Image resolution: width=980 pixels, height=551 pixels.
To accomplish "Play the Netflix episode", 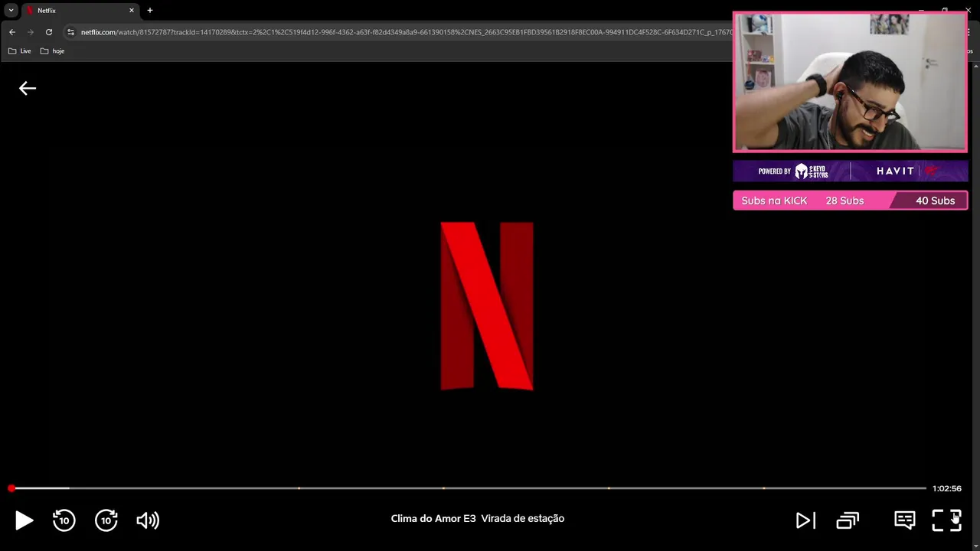I will coord(24,520).
